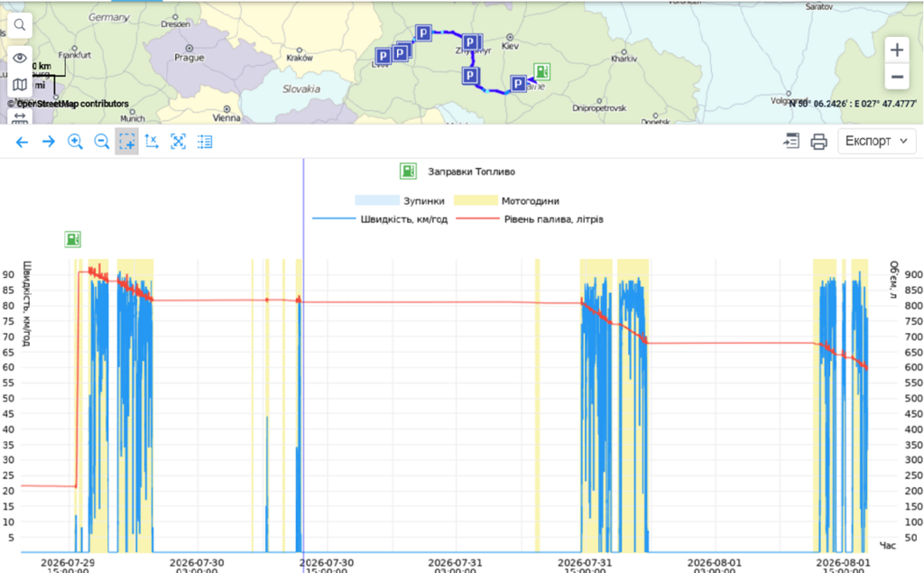
Task: Zoom in the map with plus button
Action: pos(896,51)
